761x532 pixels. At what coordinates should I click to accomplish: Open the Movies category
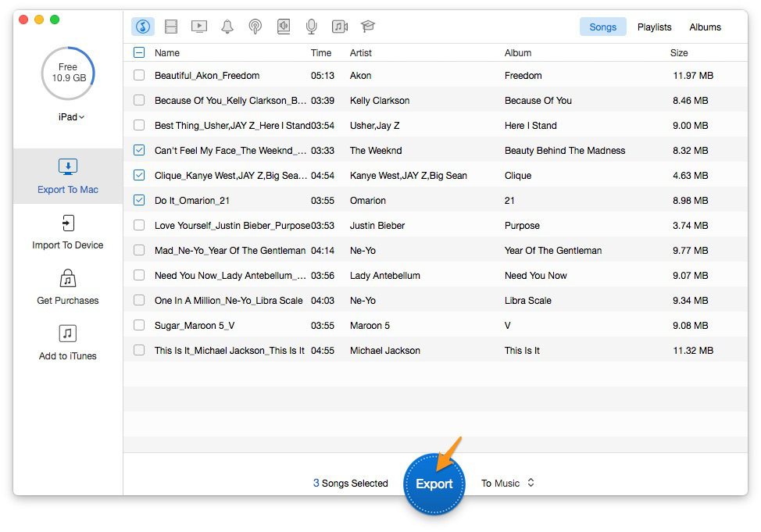tap(171, 26)
